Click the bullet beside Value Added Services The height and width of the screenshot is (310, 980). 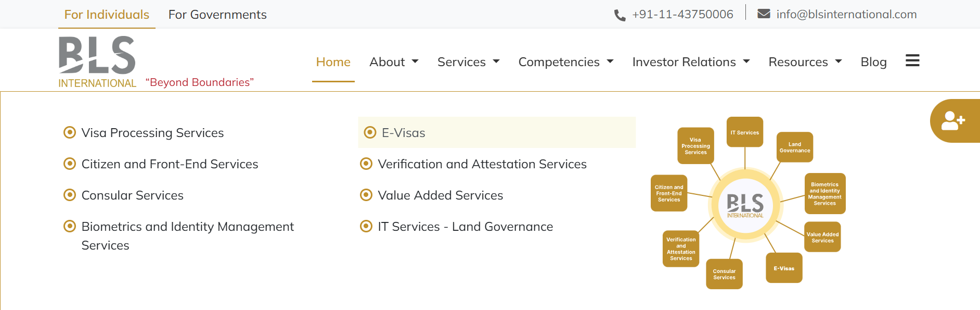click(366, 195)
